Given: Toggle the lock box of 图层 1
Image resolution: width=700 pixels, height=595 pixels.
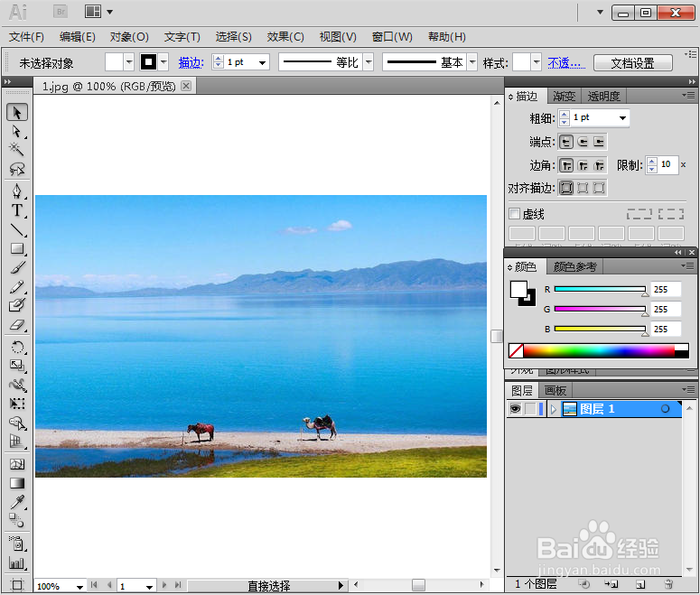Looking at the screenshot, I should (x=530, y=409).
